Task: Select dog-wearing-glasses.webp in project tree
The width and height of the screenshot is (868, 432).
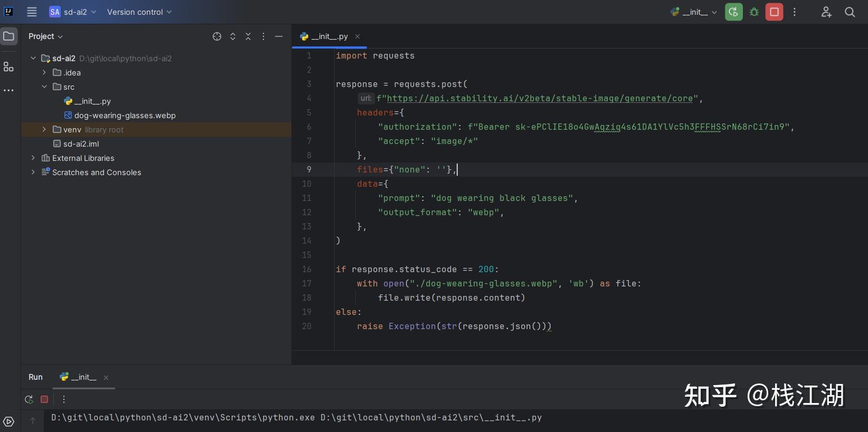Action: point(125,116)
